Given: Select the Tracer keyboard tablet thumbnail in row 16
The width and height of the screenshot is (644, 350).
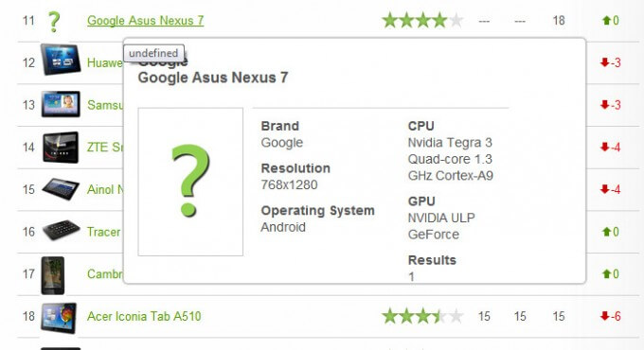Looking at the screenshot, I should tap(62, 230).
